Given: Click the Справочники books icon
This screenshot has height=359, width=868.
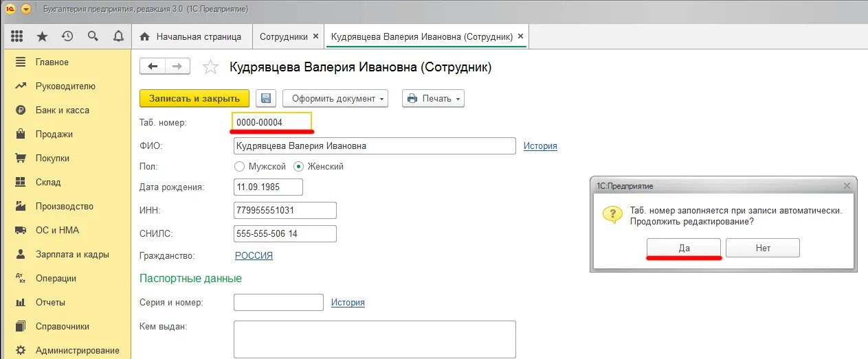Looking at the screenshot, I should pyautogui.click(x=21, y=326).
